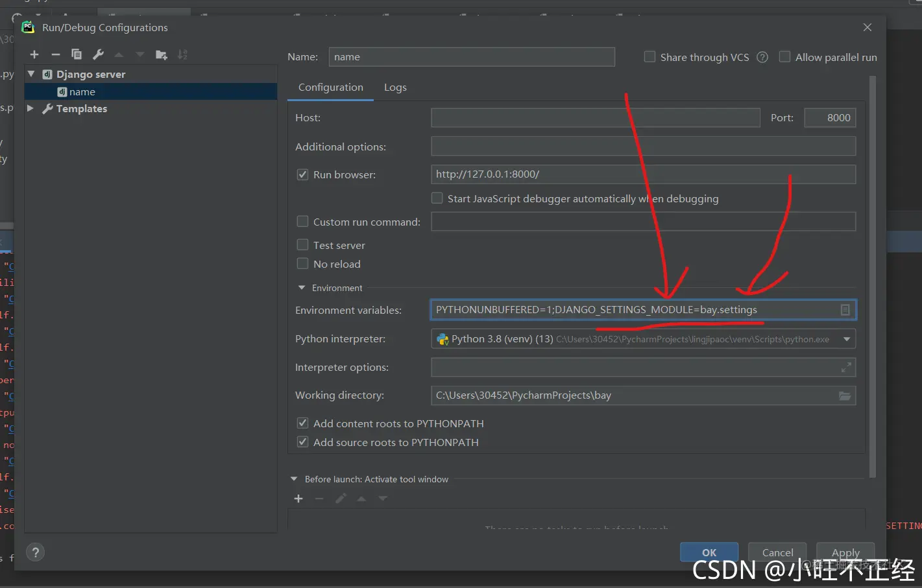Expand the Interpreter options field
This screenshot has height=588, width=922.
point(846,368)
